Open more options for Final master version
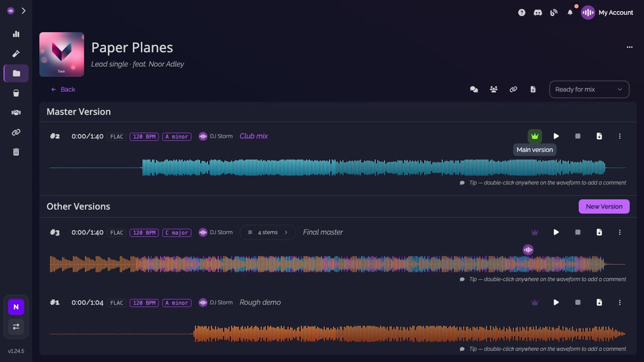 620,232
